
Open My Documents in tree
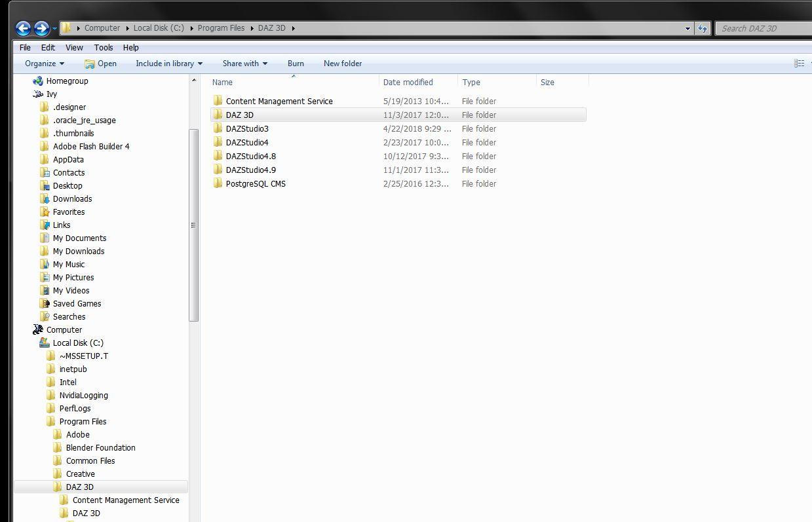click(79, 238)
